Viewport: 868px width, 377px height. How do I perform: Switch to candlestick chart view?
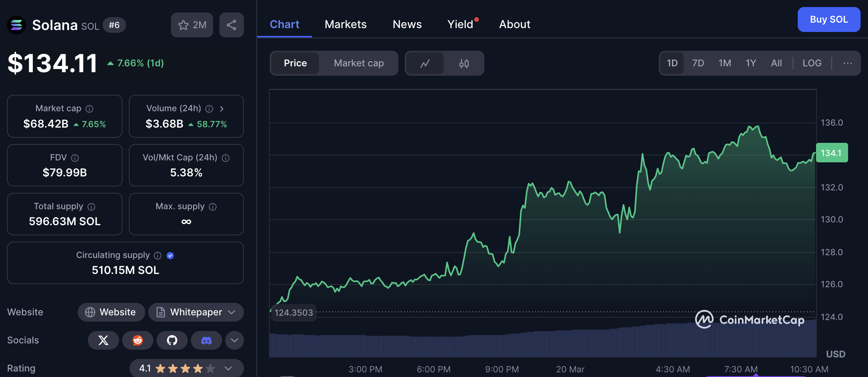click(464, 63)
